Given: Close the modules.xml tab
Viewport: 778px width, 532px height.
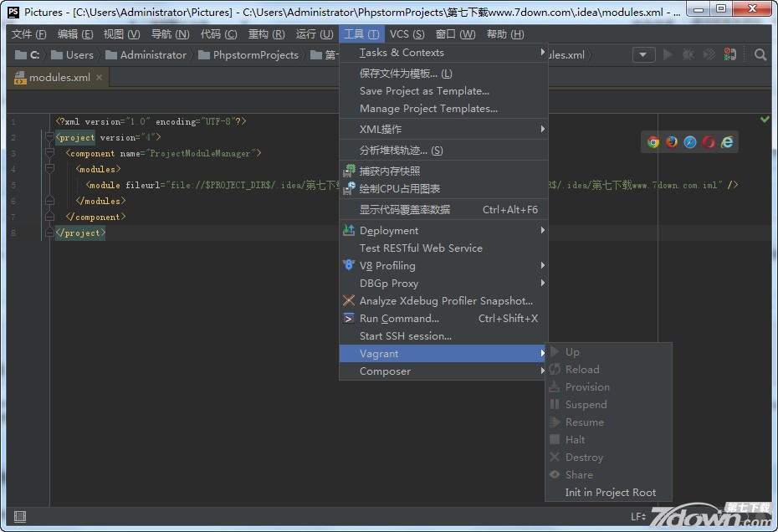Looking at the screenshot, I should [x=99, y=78].
